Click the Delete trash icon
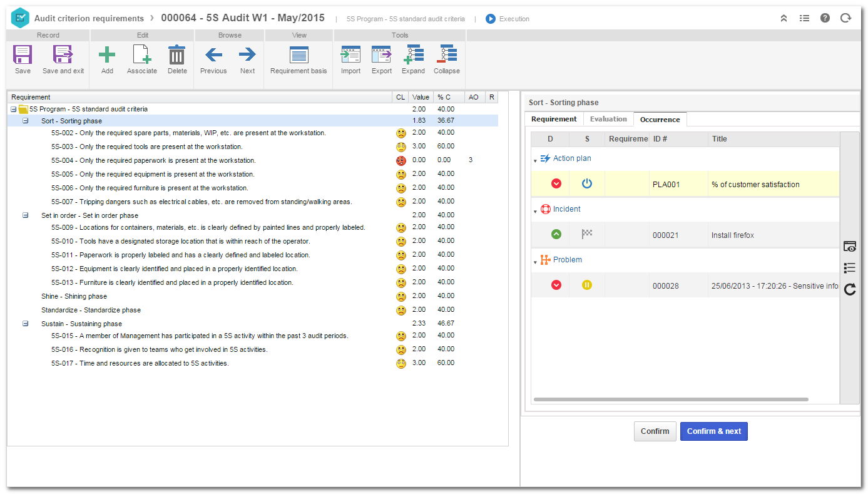Screen dimensions: 868x494 [x=177, y=55]
